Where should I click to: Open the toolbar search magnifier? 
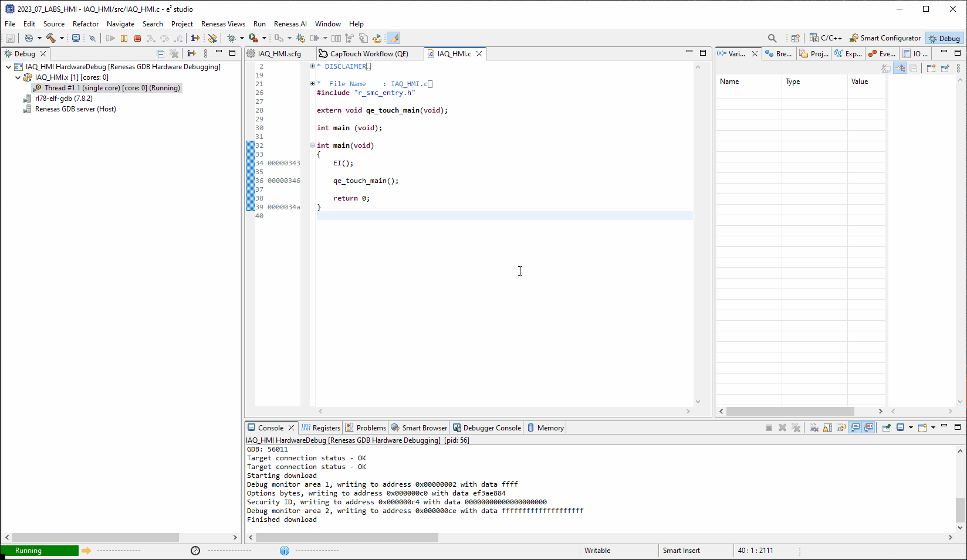point(772,38)
